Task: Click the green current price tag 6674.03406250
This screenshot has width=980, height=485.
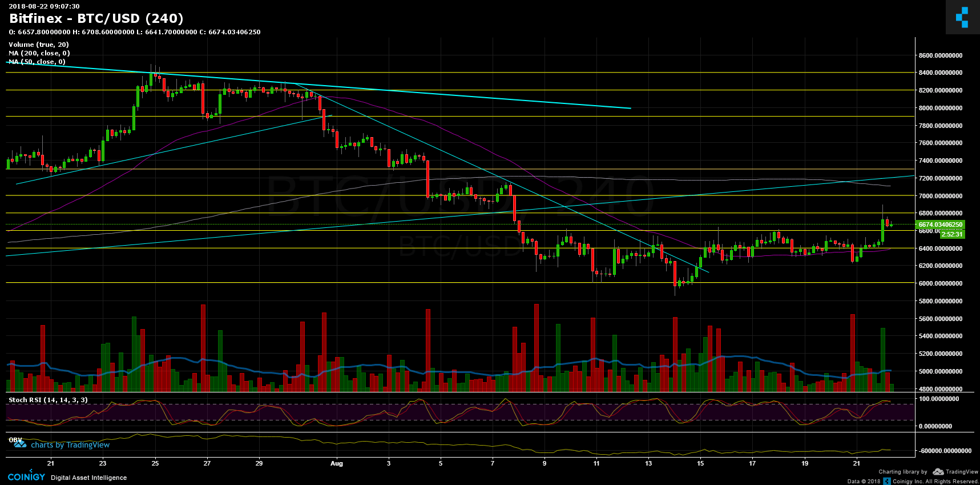Action: pos(940,225)
